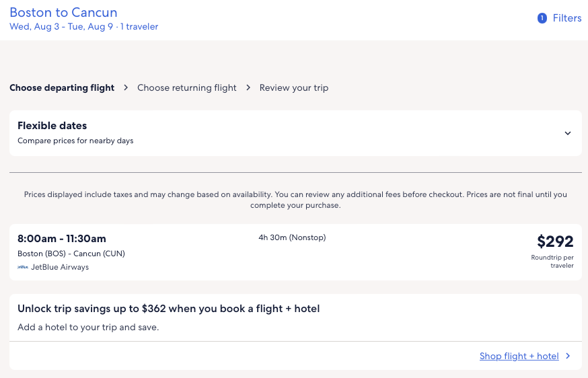Click the blue filter count badge
Viewport: 588px width, 378px height.
tap(542, 18)
